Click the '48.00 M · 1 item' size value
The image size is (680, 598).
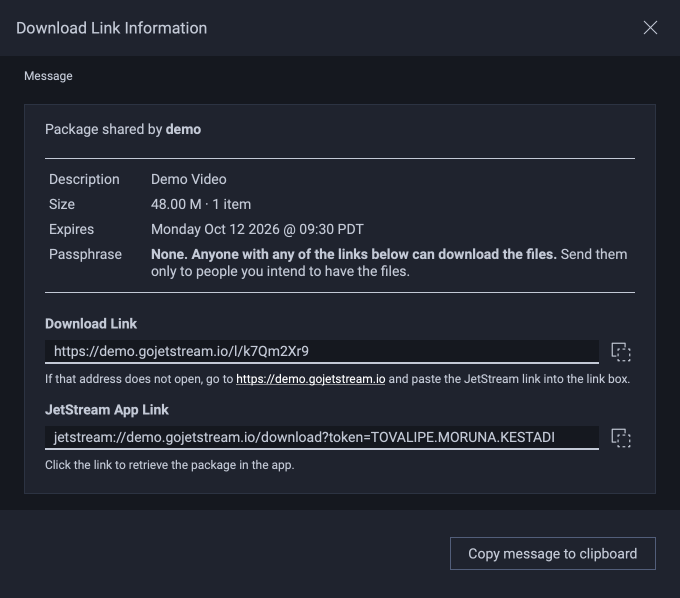(201, 204)
